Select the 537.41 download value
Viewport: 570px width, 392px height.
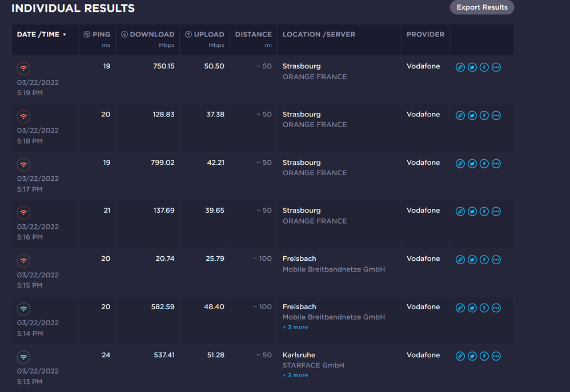tap(164, 355)
